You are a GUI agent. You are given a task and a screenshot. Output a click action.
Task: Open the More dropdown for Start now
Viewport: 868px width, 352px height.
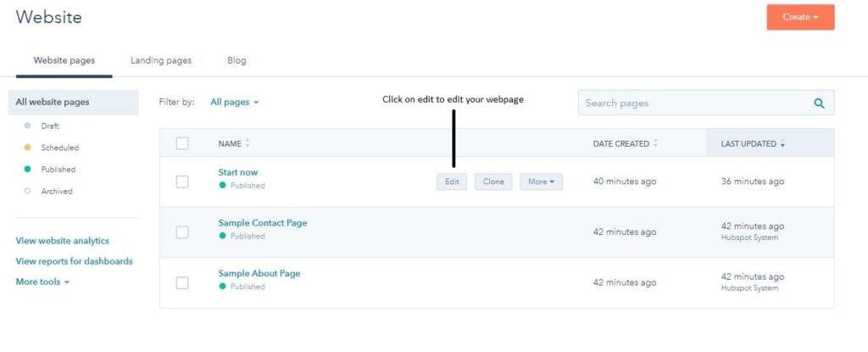tap(541, 182)
